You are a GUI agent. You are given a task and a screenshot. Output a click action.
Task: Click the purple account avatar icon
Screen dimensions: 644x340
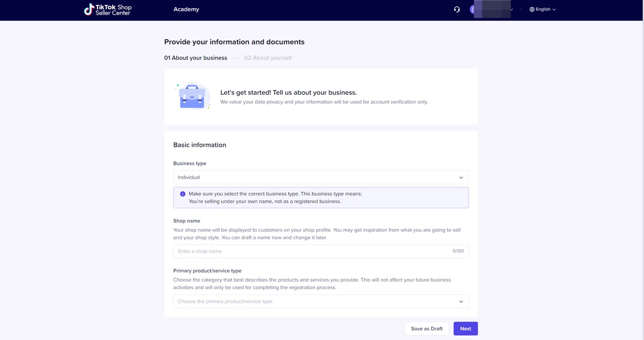[472, 9]
